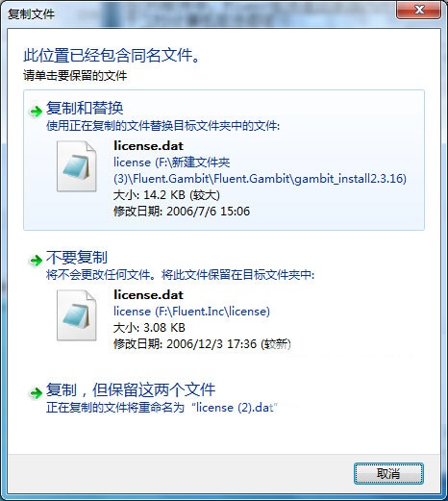Click the 修改日期: 2006/7/6 15:06 line
Viewport: 448px width, 501px height.
tap(182, 212)
